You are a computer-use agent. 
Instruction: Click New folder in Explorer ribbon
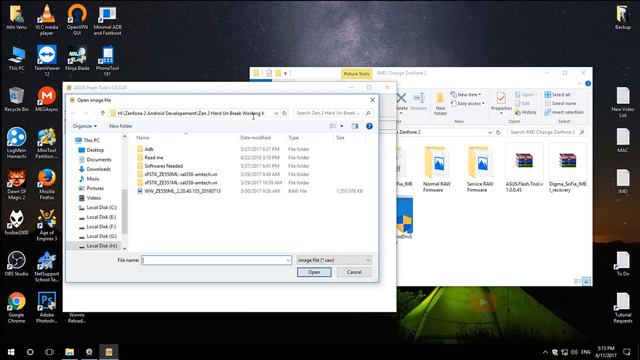click(440, 103)
